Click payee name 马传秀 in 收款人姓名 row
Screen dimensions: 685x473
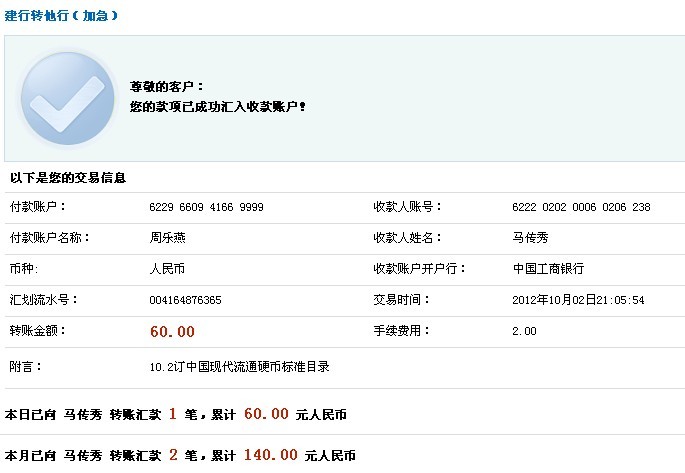(x=530, y=238)
